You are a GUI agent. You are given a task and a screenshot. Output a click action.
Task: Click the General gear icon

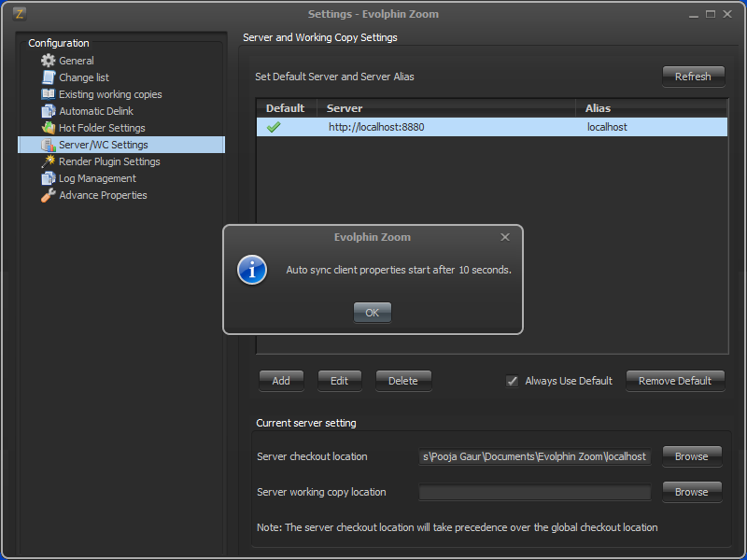[x=49, y=61]
